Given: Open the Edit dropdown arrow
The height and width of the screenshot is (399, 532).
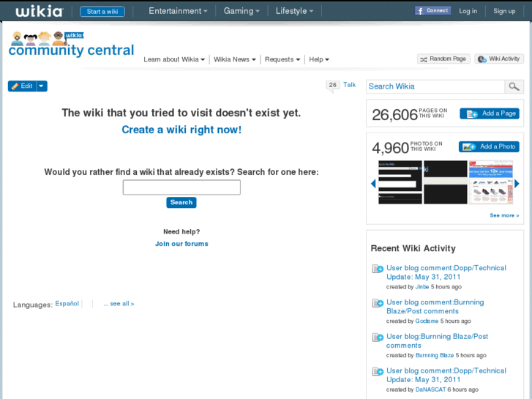Looking at the screenshot, I should (x=42, y=86).
